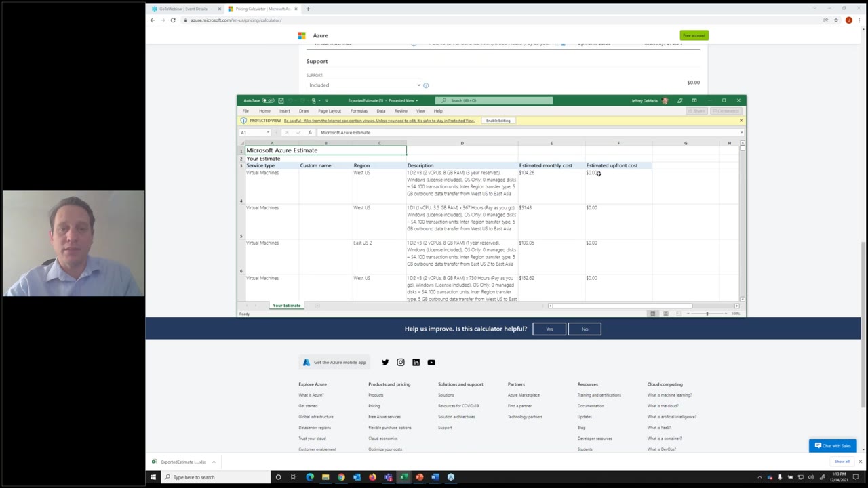
Task: Click the Instagram icon in the Azure footer
Action: click(x=401, y=362)
